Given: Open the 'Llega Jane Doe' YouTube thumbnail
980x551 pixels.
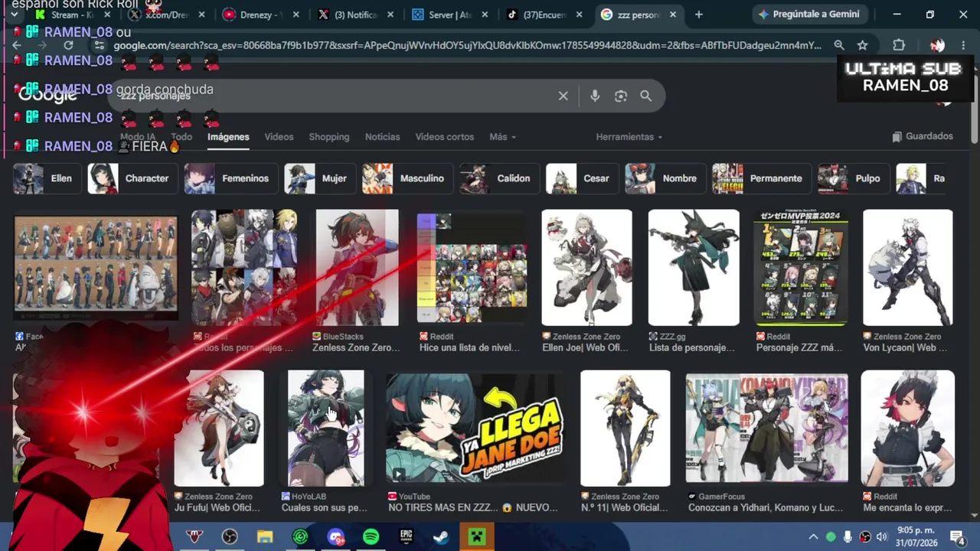Looking at the screenshot, I should [x=475, y=429].
